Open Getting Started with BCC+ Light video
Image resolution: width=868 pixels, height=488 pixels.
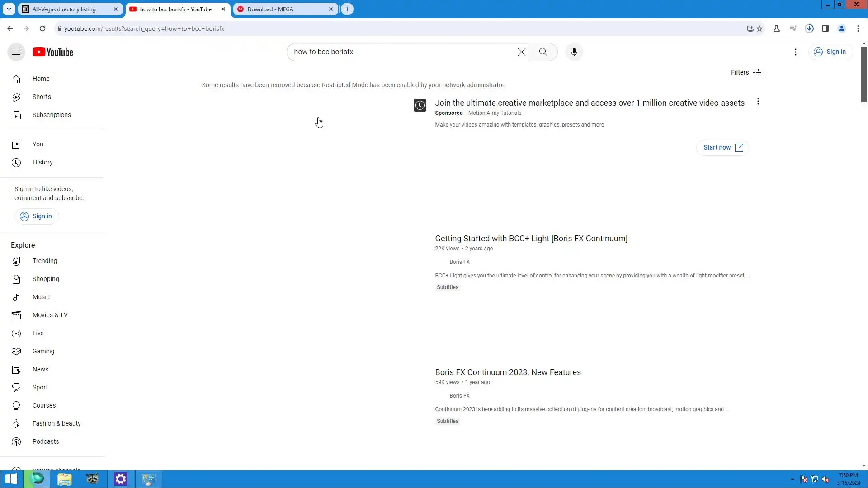coord(531,239)
